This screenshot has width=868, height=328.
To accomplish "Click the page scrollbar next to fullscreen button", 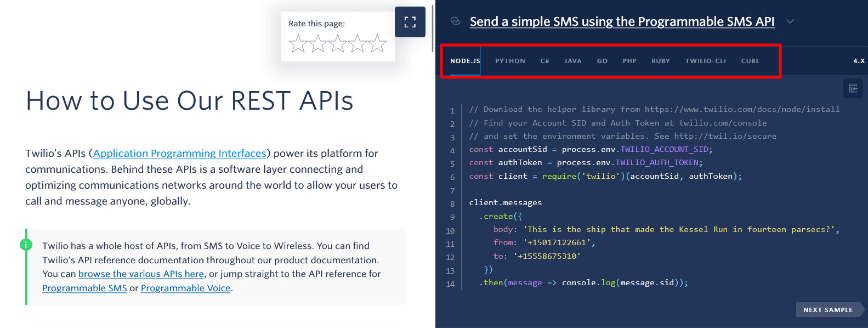I will (x=433, y=27).
